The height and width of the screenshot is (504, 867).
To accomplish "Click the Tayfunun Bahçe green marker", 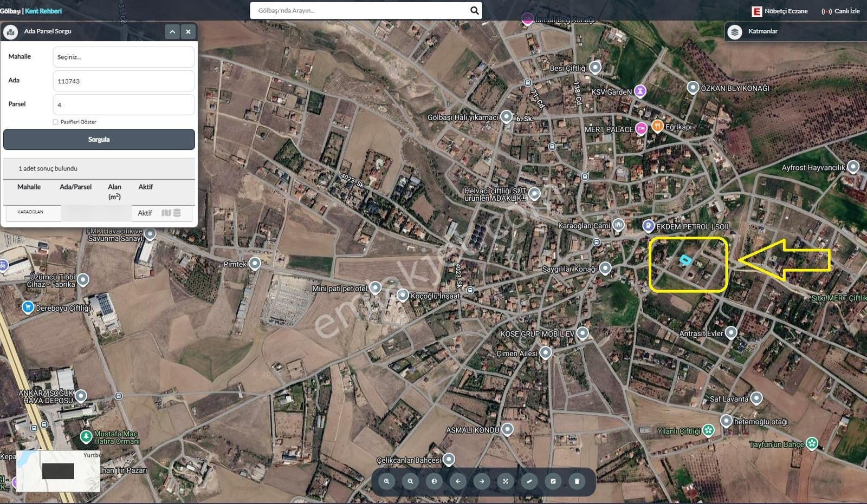I will click(812, 443).
